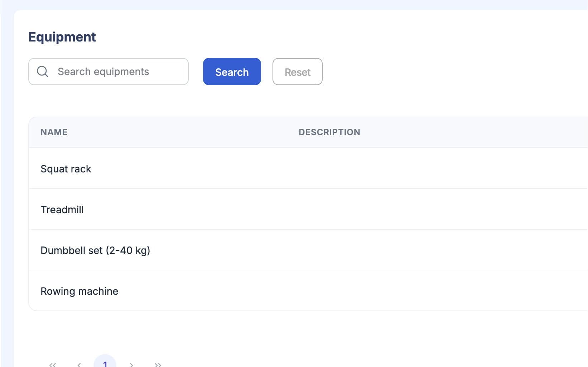Go to first page double-chevron icon

point(53,364)
